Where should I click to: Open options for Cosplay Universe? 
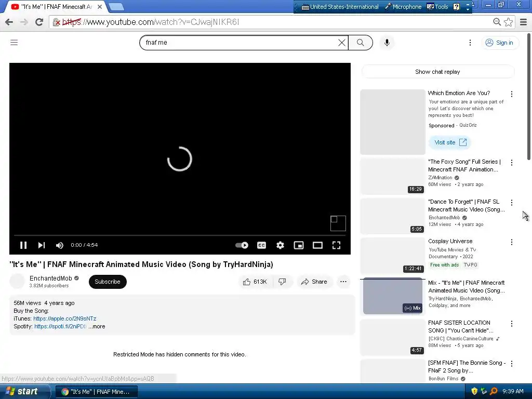tap(512, 242)
